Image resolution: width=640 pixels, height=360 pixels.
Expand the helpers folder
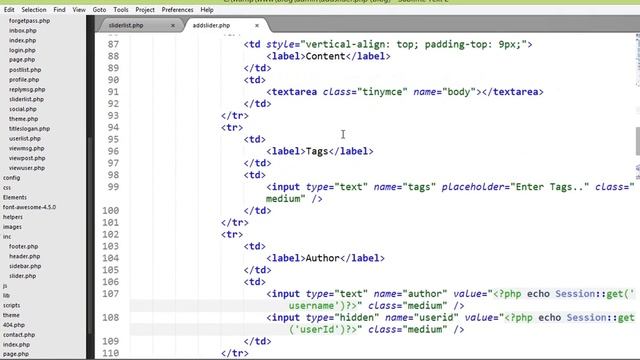[13, 217]
